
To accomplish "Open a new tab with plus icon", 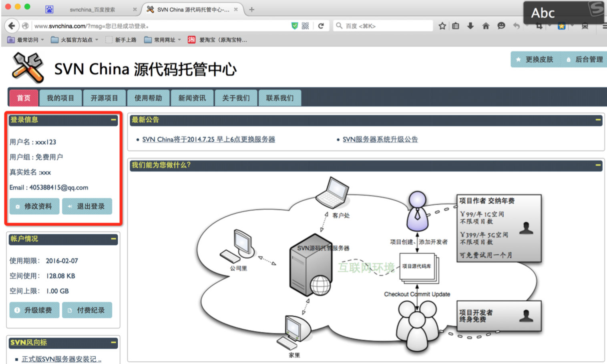I will pyautogui.click(x=252, y=10).
